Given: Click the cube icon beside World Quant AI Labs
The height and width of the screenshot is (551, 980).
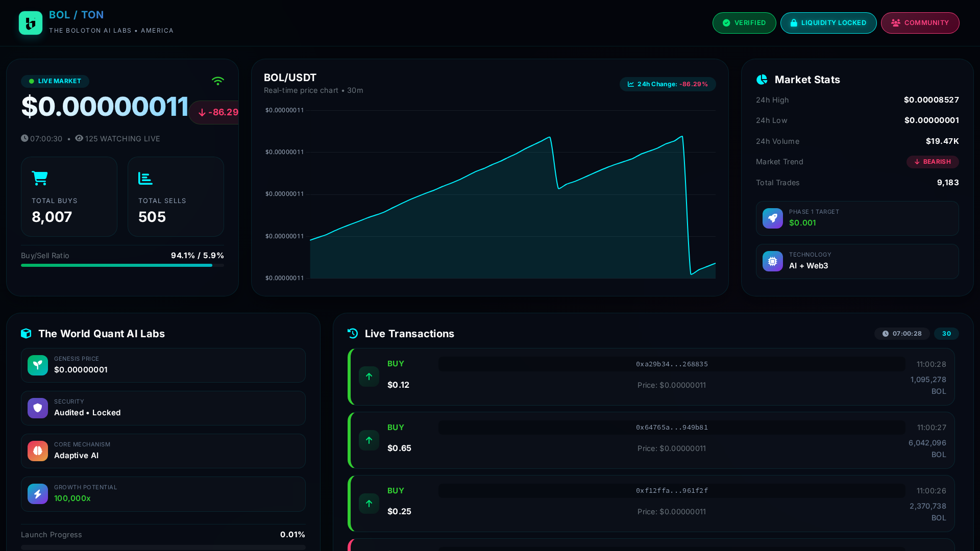Looking at the screenshot, I should pos(26,334).
